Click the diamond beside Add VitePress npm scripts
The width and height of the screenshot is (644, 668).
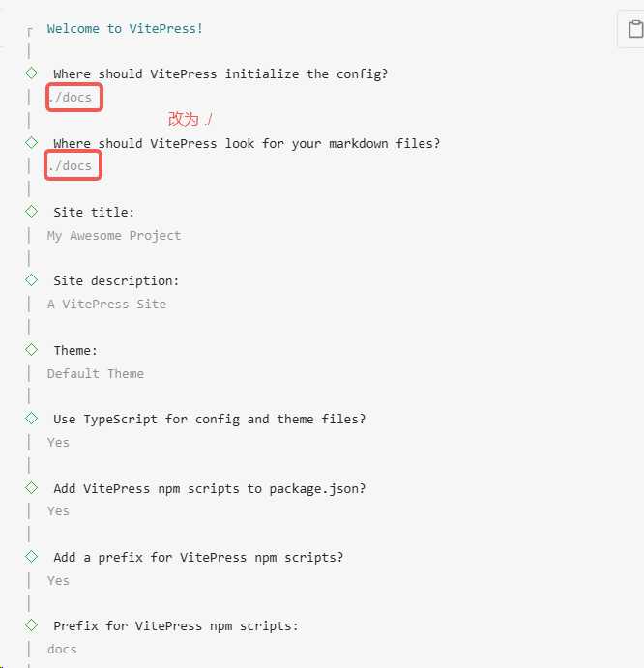pyautogui.click(x=32, y=487)
